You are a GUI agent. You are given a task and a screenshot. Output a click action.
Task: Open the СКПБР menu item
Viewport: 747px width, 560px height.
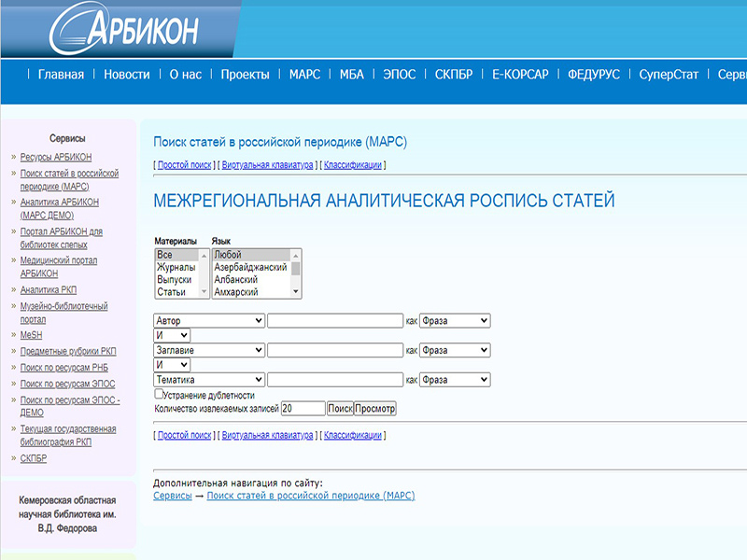point(454,75)
